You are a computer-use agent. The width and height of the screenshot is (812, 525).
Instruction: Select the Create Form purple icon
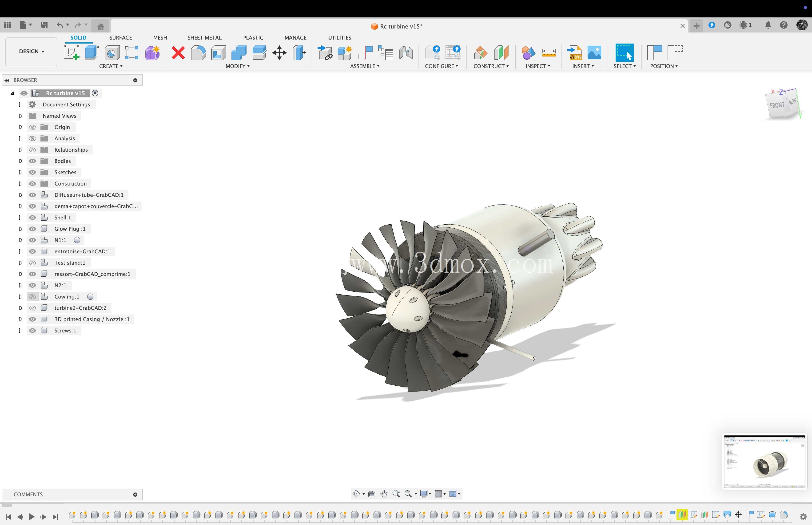click(153, 53)
